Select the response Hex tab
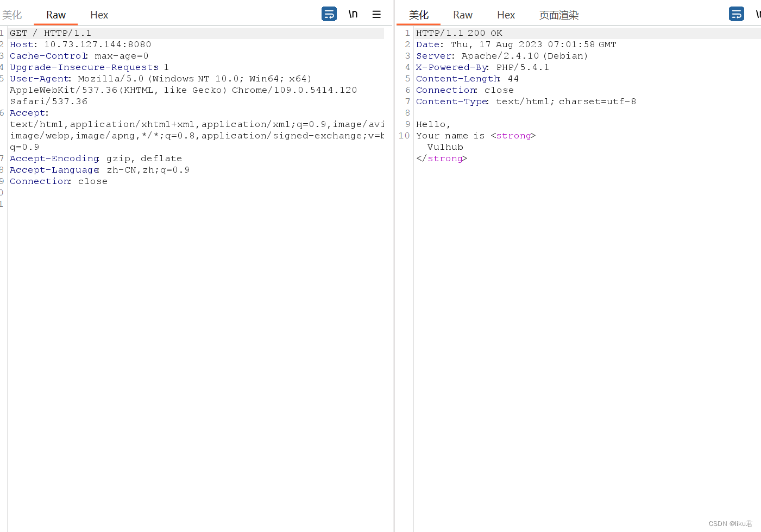Image resolution: width=761 pixels, height=532 pixels. pos(506,15)
